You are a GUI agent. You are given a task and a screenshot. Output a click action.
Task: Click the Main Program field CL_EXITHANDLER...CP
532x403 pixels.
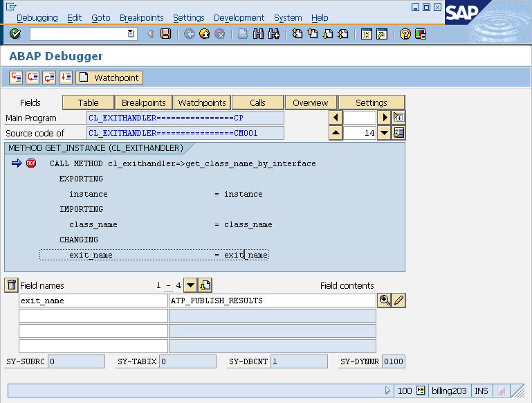[x=185, y=118]
